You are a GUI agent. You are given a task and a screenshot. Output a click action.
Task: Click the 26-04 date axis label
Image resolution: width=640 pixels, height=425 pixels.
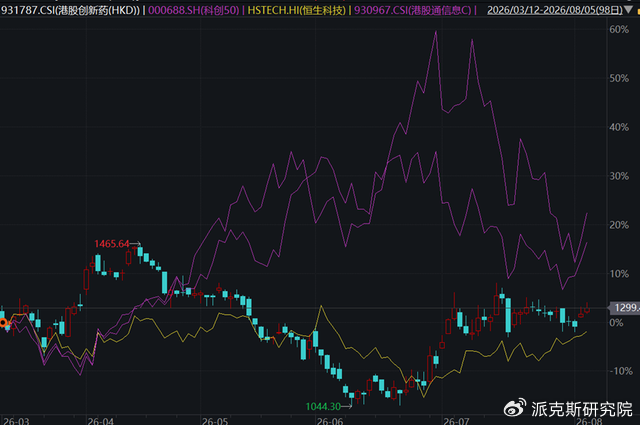point(101,421)
